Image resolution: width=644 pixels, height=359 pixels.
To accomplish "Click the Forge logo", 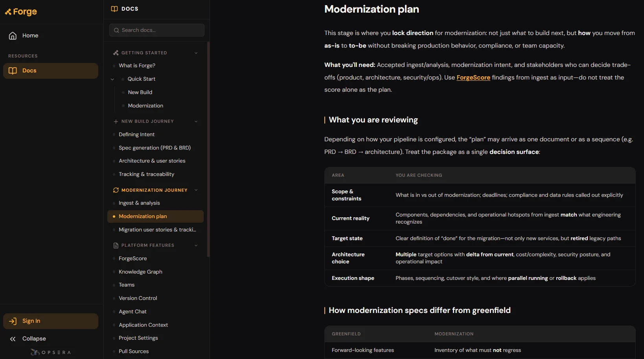I will tap(21, 12).
